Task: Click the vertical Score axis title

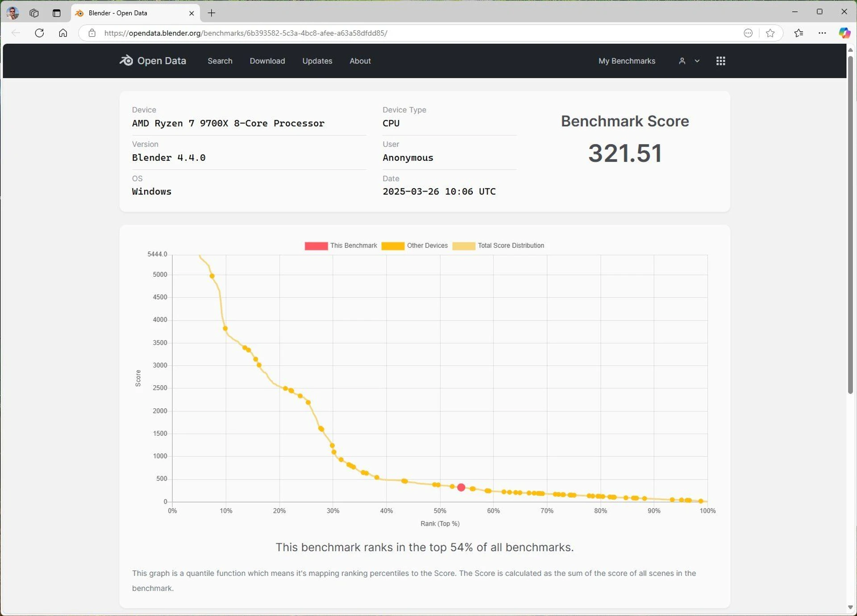Action: pos(138,378)
